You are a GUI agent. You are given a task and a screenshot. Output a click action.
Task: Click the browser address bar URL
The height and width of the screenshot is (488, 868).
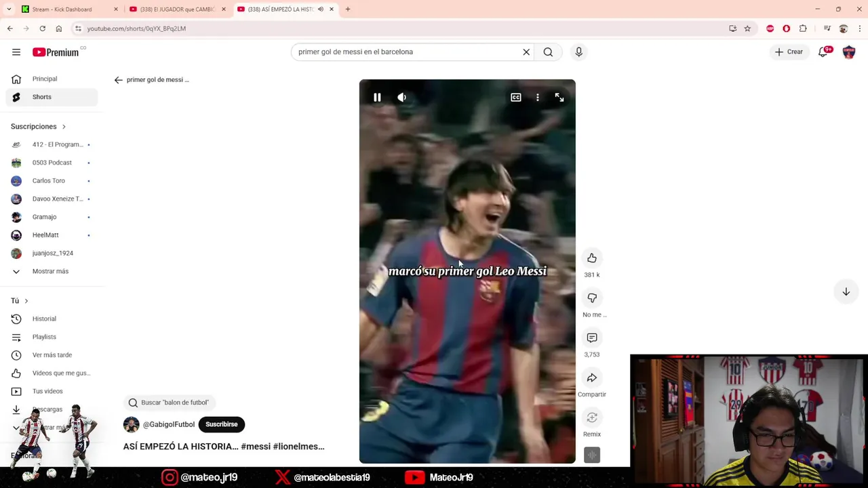[136, 28]
